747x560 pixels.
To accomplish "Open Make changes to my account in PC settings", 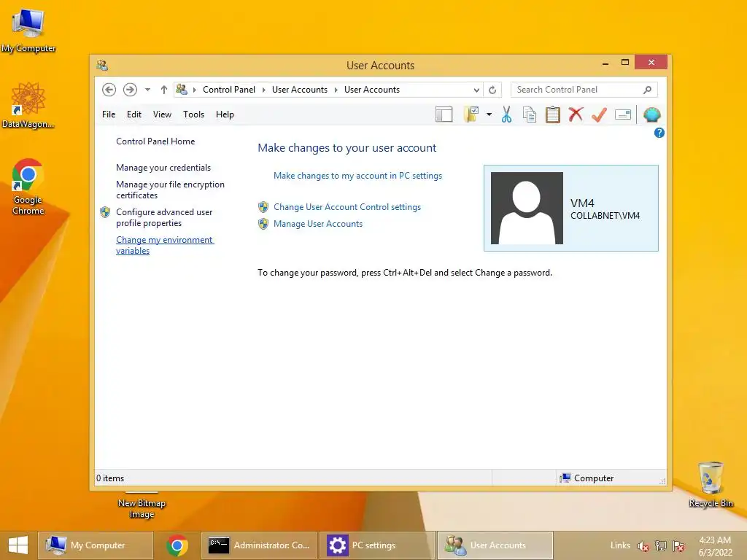I will (357, 176).
